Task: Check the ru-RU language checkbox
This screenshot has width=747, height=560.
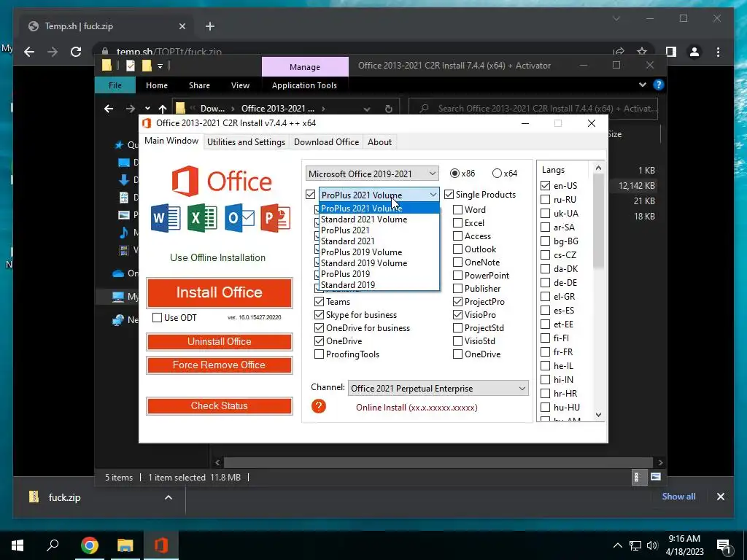Action: [546, 200]
